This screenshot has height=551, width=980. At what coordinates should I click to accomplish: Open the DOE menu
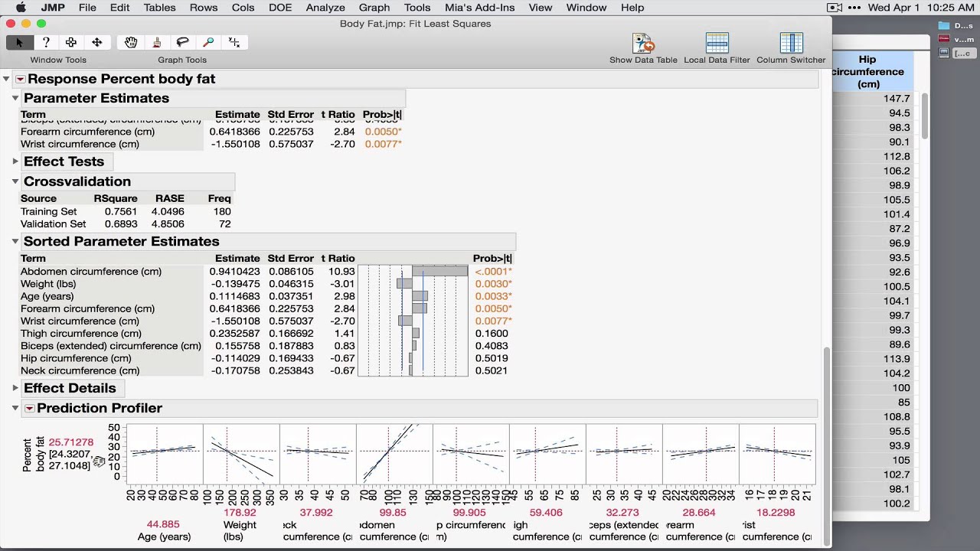tap(279, 7)
